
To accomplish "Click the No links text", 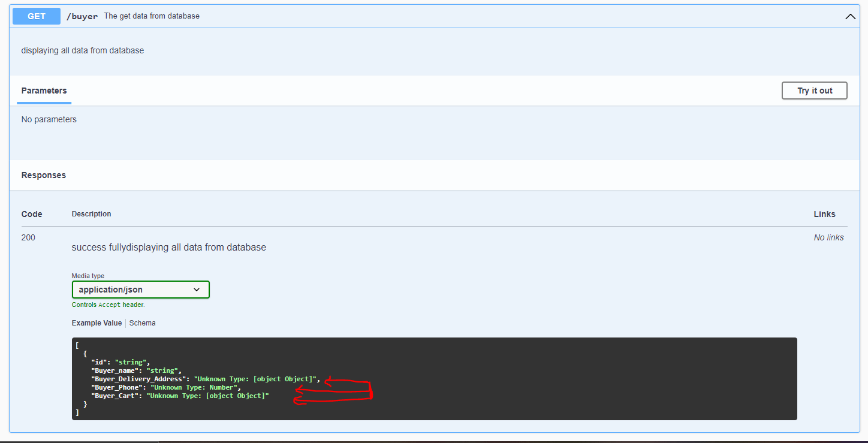I will point(828,237).
